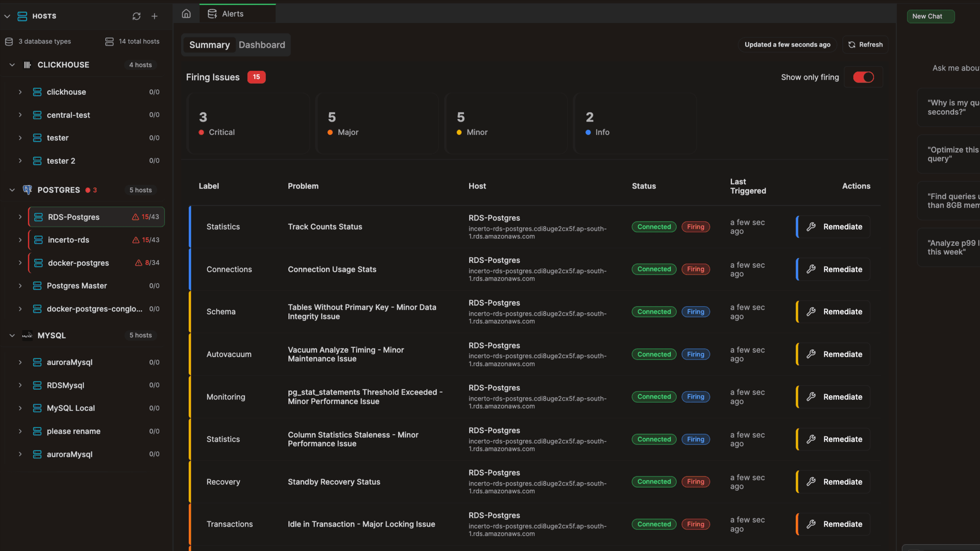
Task: Filter by the Critical issues card
Action: tap(249, 123)
